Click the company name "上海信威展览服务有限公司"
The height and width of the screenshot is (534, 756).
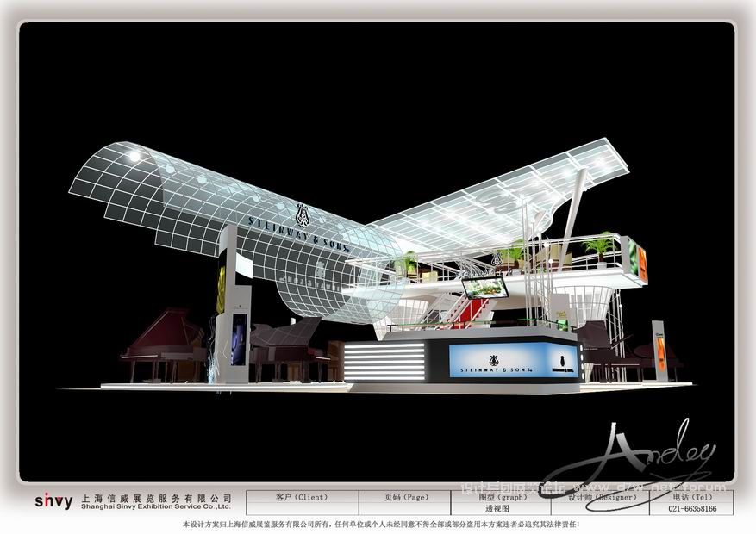pos(156,499)
